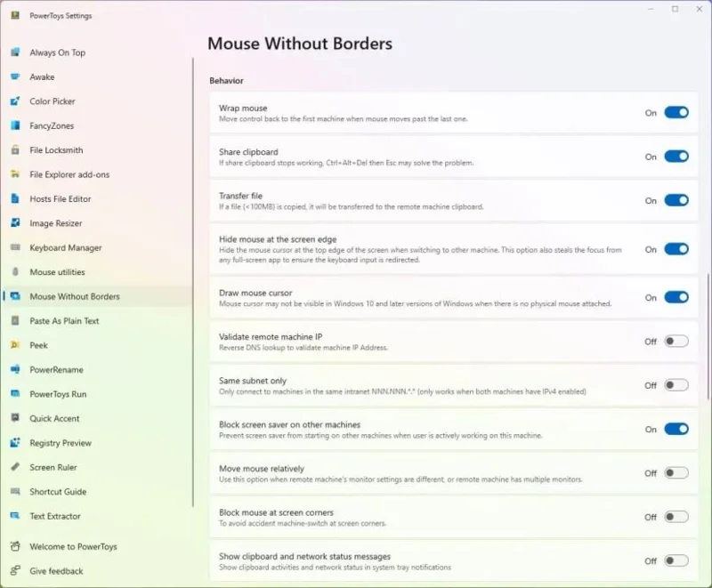This screenshot has height=588, width=712.
Task: Enable Show clipboard and network status messages
Action: 676,560
